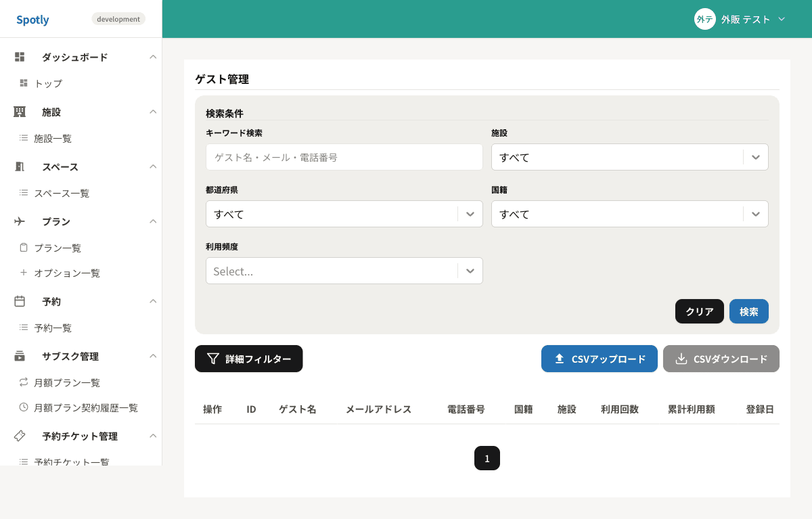The height and width of the screenshot is (519, 812).
Task: Click the building icon next to 施設
Action: coord(20,112)
